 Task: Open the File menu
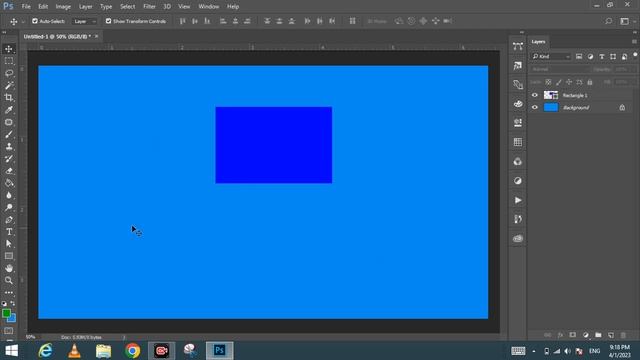(x=26, y=7)
